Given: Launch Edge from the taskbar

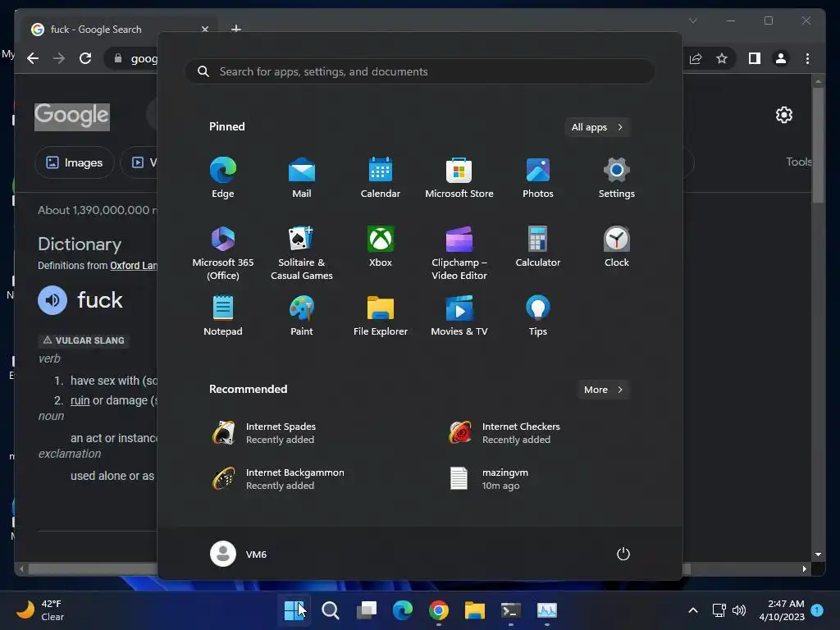Looking at the screenshot, I should tap(403, 610).
